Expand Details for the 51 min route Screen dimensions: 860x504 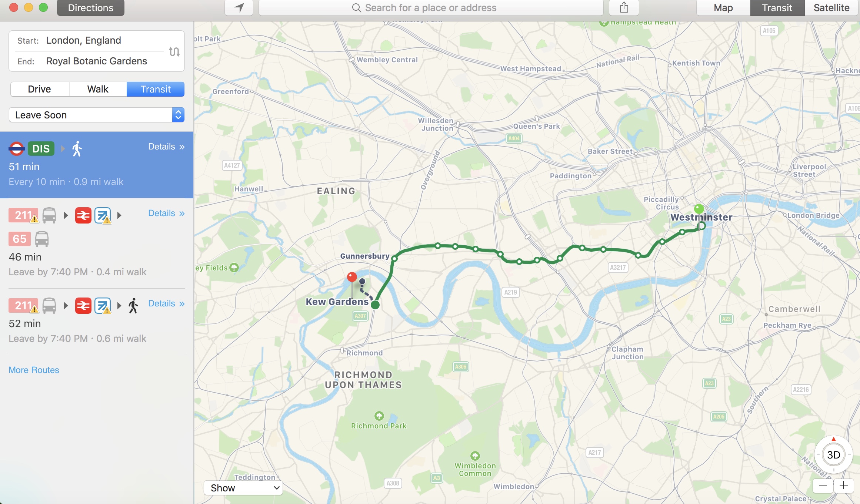click(166, 147)
